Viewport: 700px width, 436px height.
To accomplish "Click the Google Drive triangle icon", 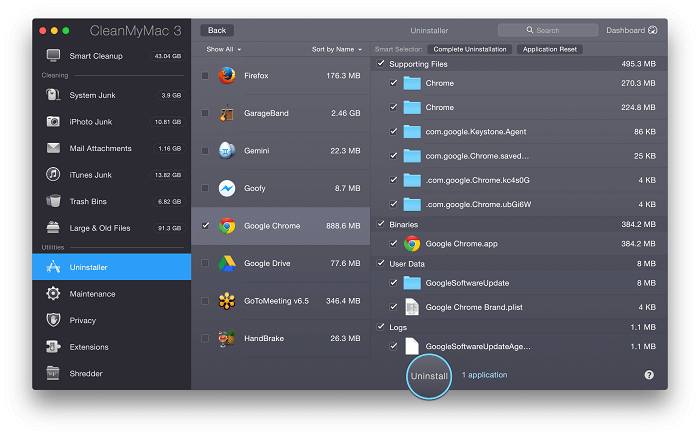I will [x=227, y=263].
